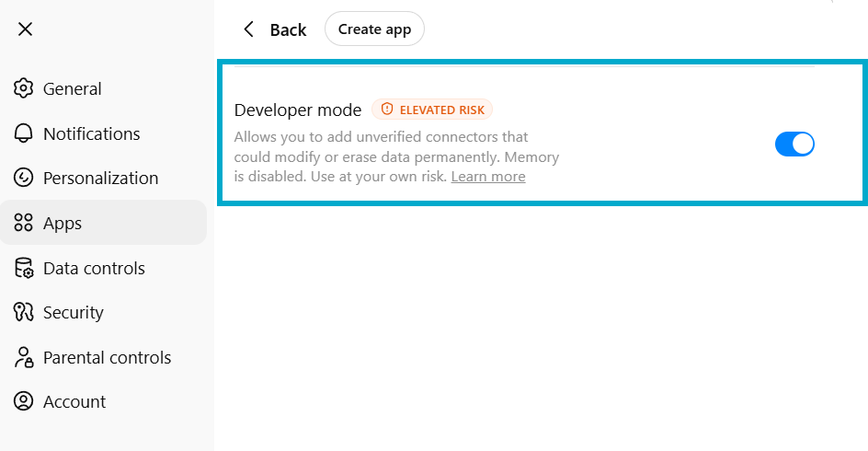Select the Personalization icon in the sidebar
The width and height of the screenshot is (868, 451).
click(x=24, y=178)
